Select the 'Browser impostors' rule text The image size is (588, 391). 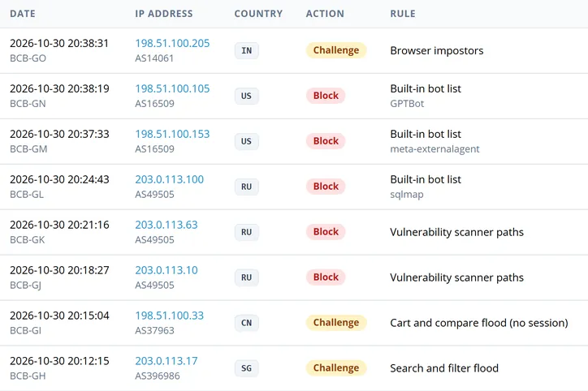click(x=436, y=50)
